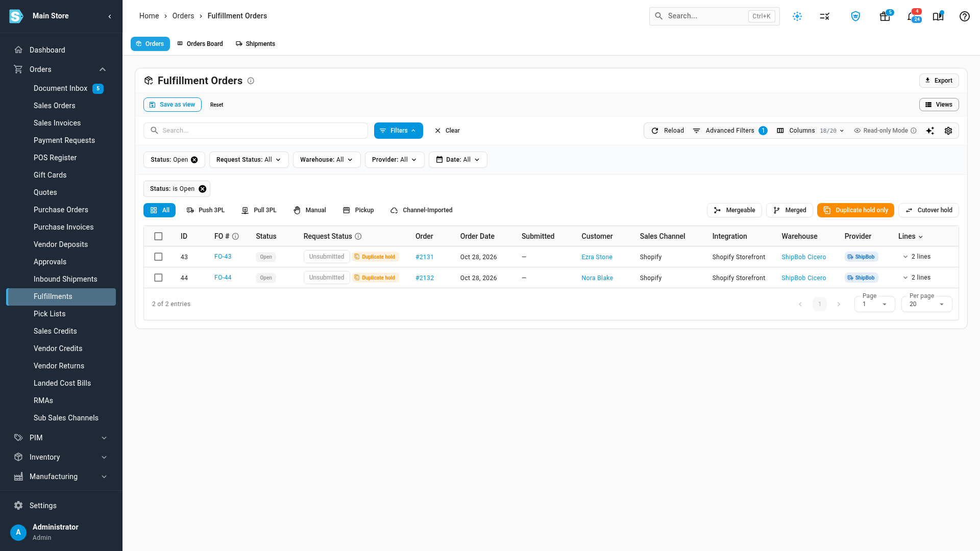The image size is (980, 551).
Task: Open the gift box icon with badge 5
Action: point(885,16)
